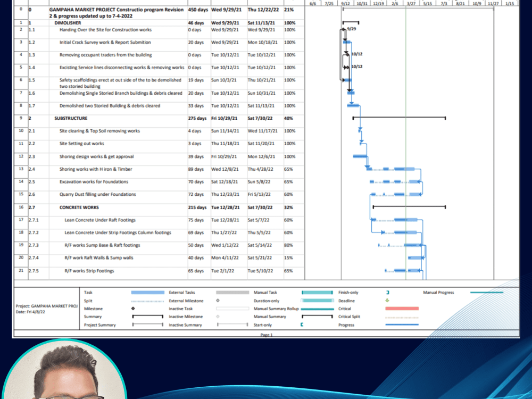Select the SUBSTRUCTURE summary bar in Gantt chart
Screen dimensions: 532x399
pos(400,118)
